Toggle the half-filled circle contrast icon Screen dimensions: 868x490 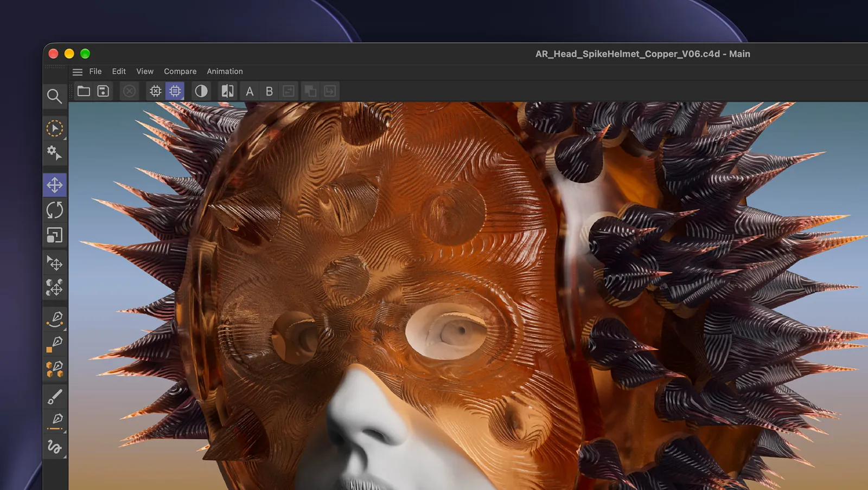coord(201,91)
